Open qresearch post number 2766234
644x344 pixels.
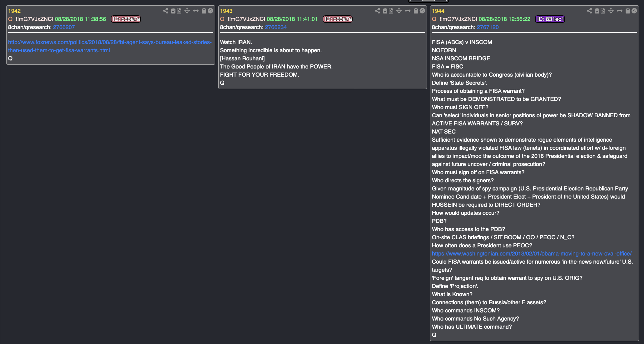point(276,27)
